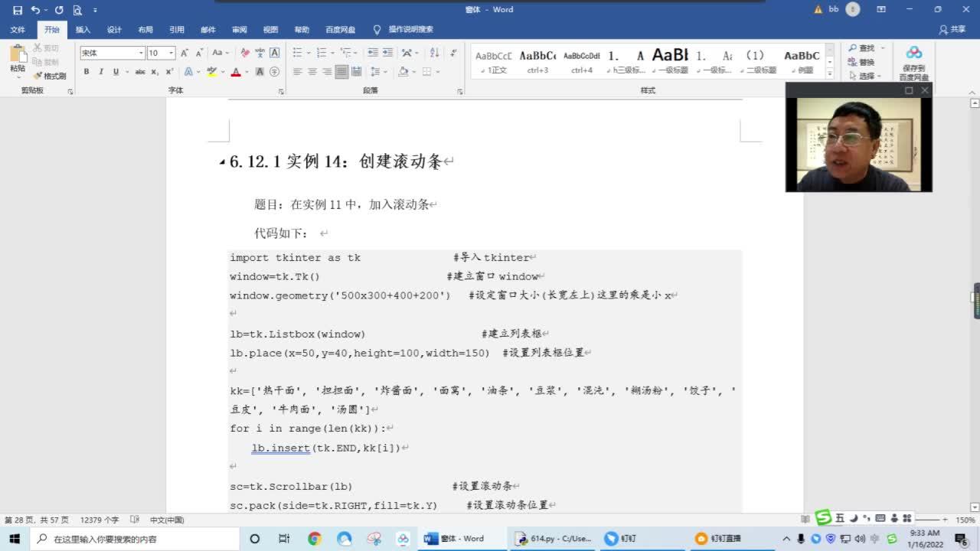Click the Save icon in the quick access toolbar
This screenshot has width=980, height=551.
click(x=18, y=10)
